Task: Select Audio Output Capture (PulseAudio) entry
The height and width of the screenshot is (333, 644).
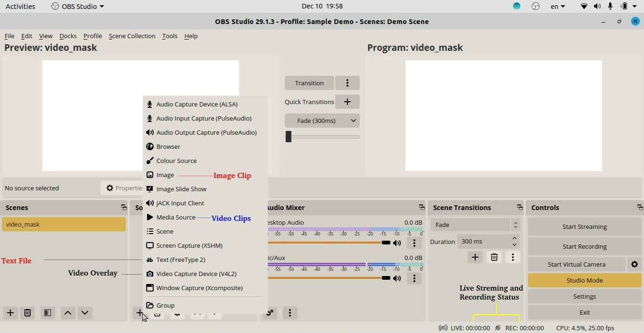Action: 205,132
